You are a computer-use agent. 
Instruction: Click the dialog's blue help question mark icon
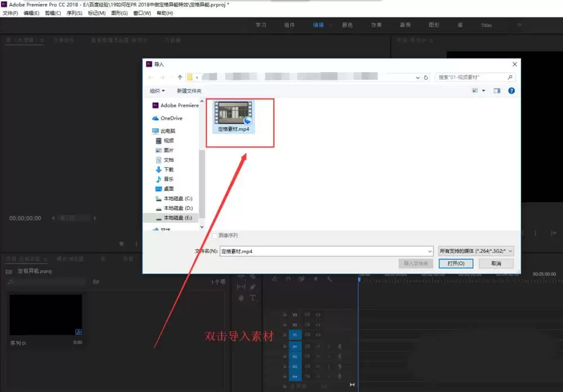point(511,91)
